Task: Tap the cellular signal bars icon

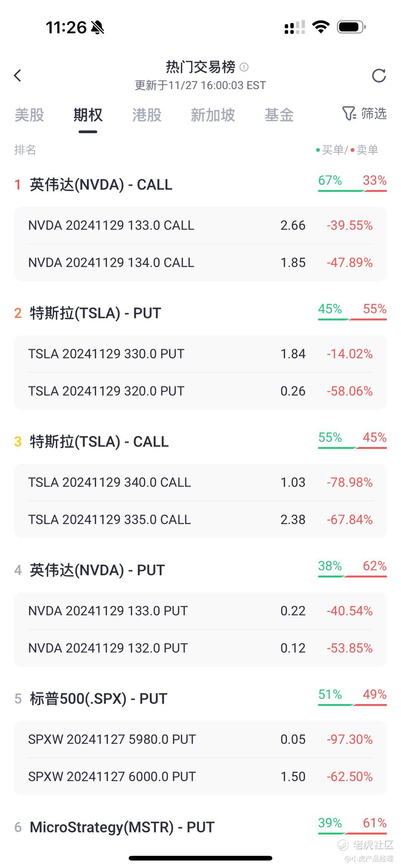Action: click(x=294, y=27)
